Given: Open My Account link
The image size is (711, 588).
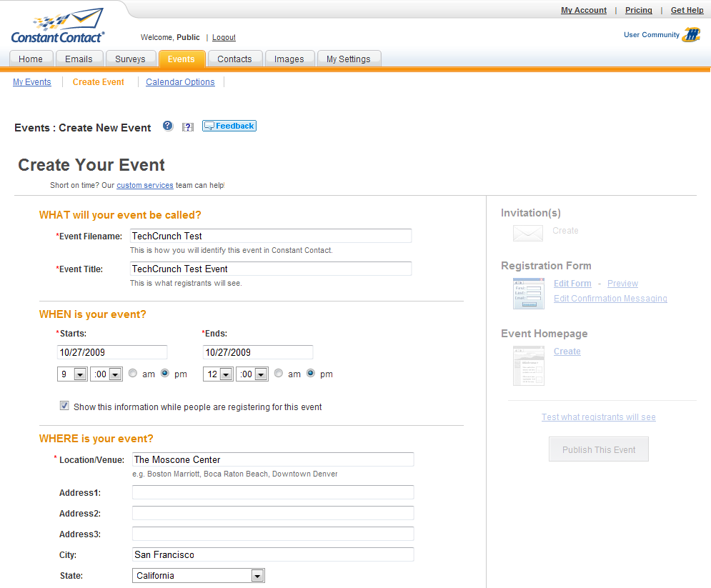Looking at the screenshot, I should pos(584,10).
